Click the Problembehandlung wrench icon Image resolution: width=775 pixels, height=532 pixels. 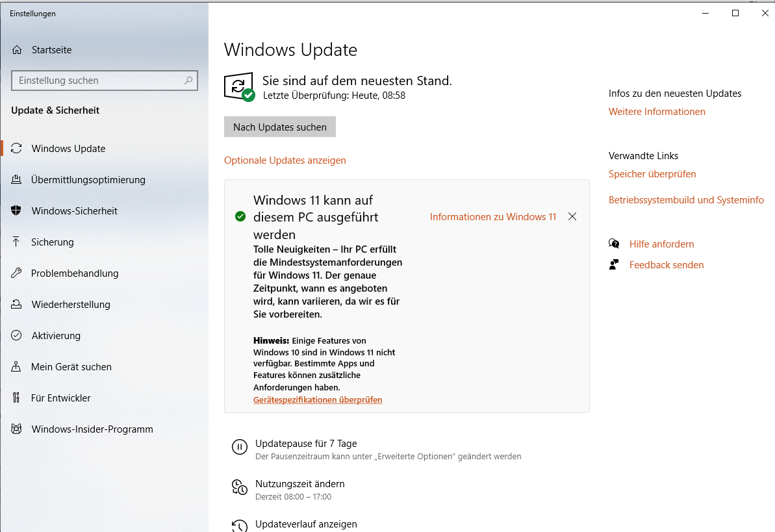16,273
